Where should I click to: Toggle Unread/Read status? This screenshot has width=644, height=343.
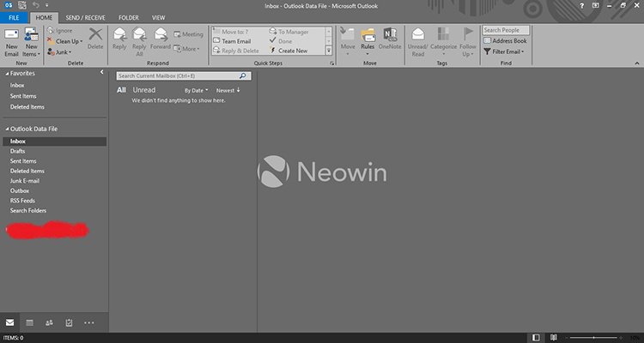pos(418,42)
